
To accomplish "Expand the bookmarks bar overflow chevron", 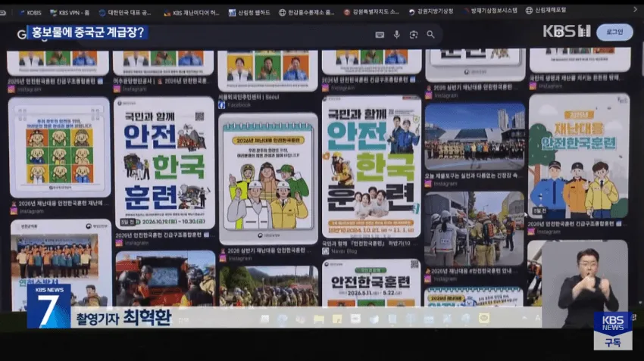I will click(x=635, y=9).
